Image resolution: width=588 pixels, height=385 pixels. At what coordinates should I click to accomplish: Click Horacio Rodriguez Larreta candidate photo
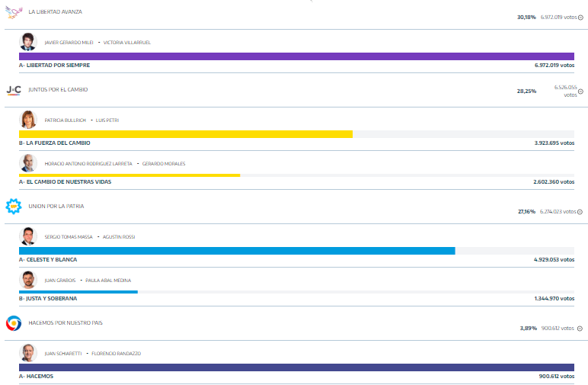pos(28,163)
